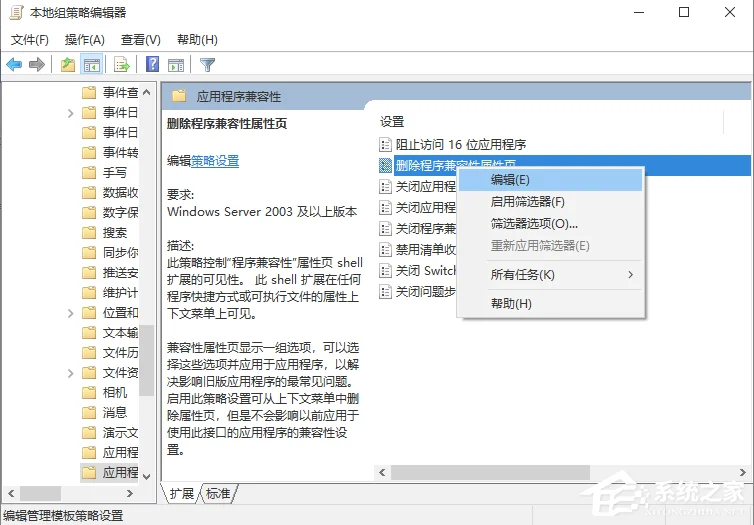Choose 筛选器选项(O)... in context menu
The height and width of the screenshot is (525, 754).
pyautogui.click(x=551, y=224)
